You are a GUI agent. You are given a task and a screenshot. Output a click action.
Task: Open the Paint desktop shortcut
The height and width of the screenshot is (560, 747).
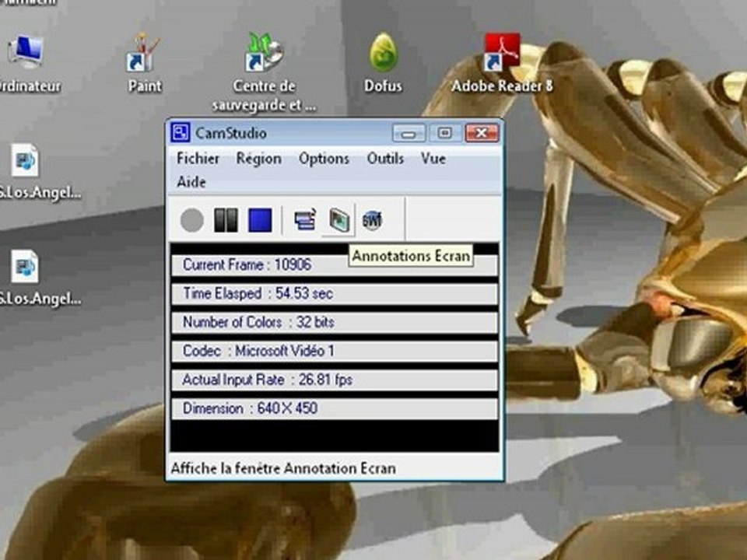[144, 63]
